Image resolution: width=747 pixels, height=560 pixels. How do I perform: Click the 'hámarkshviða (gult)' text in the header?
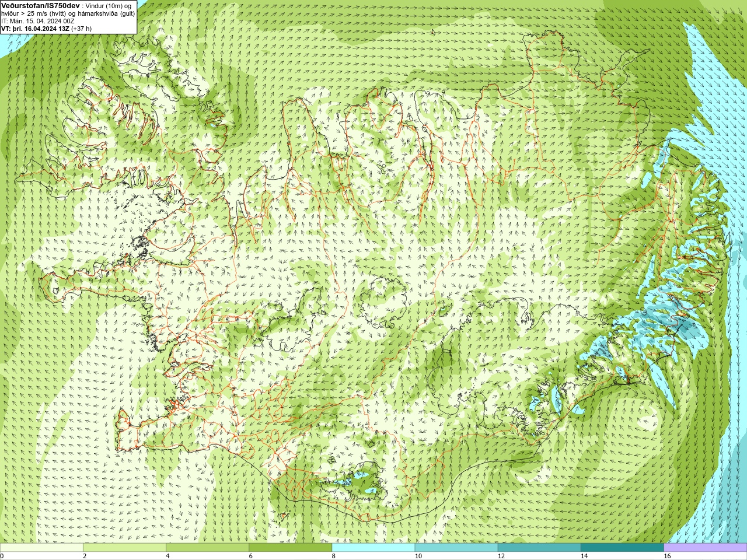[x=106, y=13]
